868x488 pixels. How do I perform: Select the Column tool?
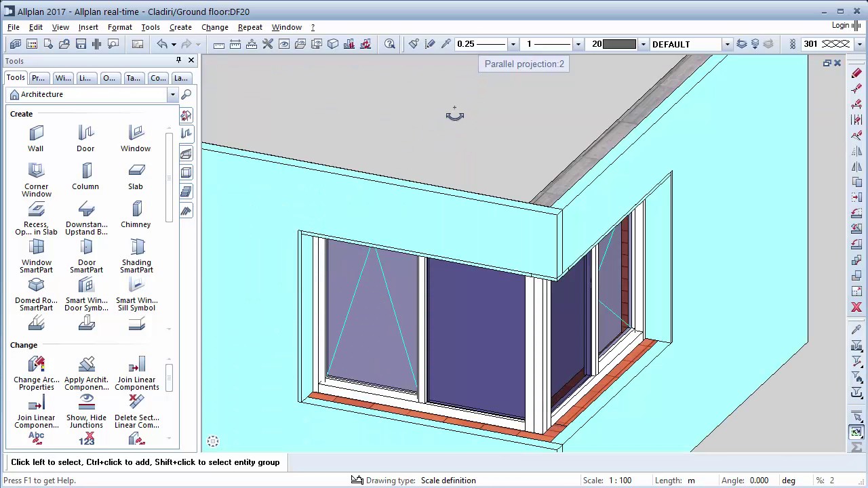pos(85,177)
